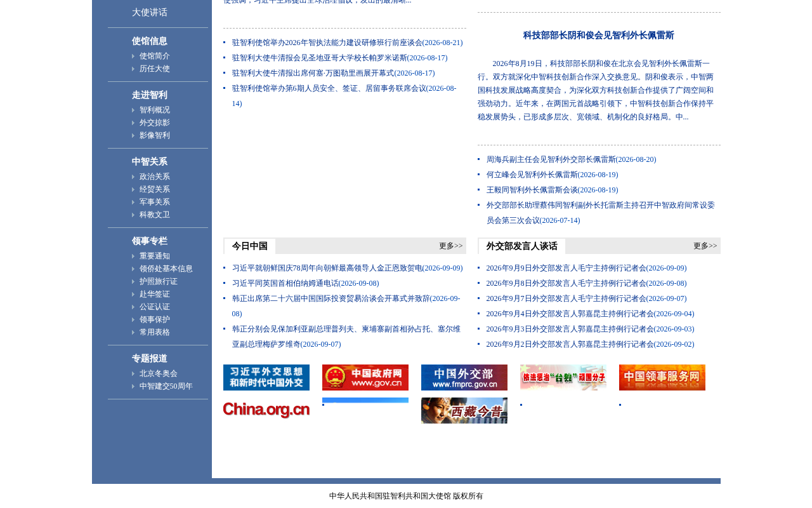Click the 中国外交部 fmprc.gov.cn banner
Image resolution: width=812 pixels, height=508 pixels.
(x=464, y=377)
